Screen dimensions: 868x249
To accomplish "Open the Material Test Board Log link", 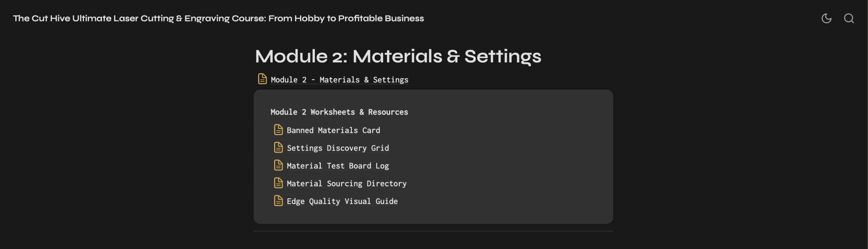I will point(338,166).
